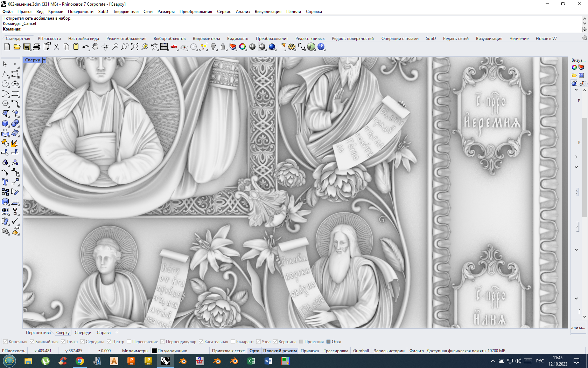Save the model with the floppy icon
Image resolution: width=588 pixels, height=368 pixels.
27,47
